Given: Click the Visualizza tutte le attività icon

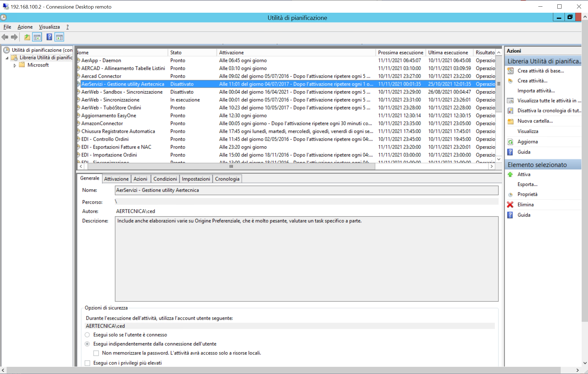Looking at the screenshot, I should 510,101.
